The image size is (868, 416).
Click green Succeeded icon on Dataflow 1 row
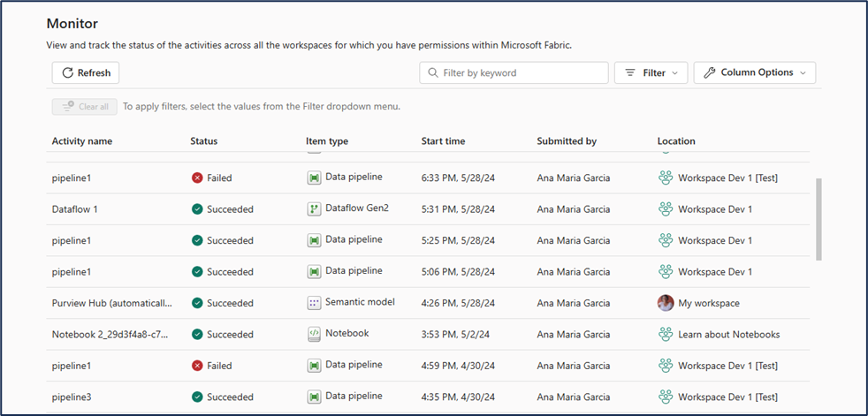(197, 209)
